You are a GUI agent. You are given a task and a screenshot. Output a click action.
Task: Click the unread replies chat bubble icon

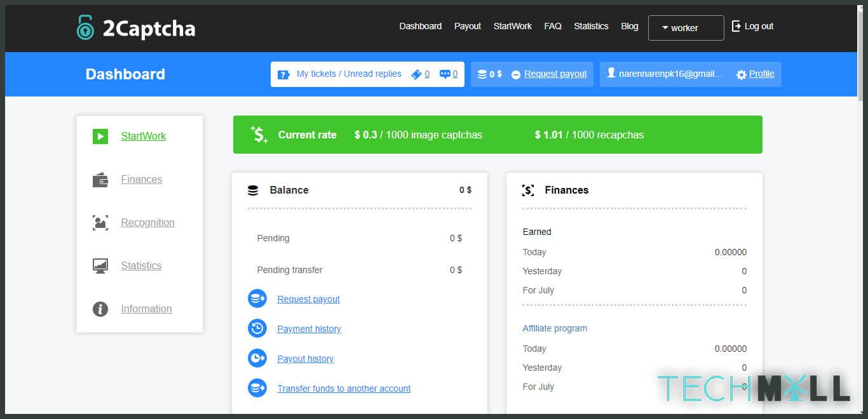445,74
